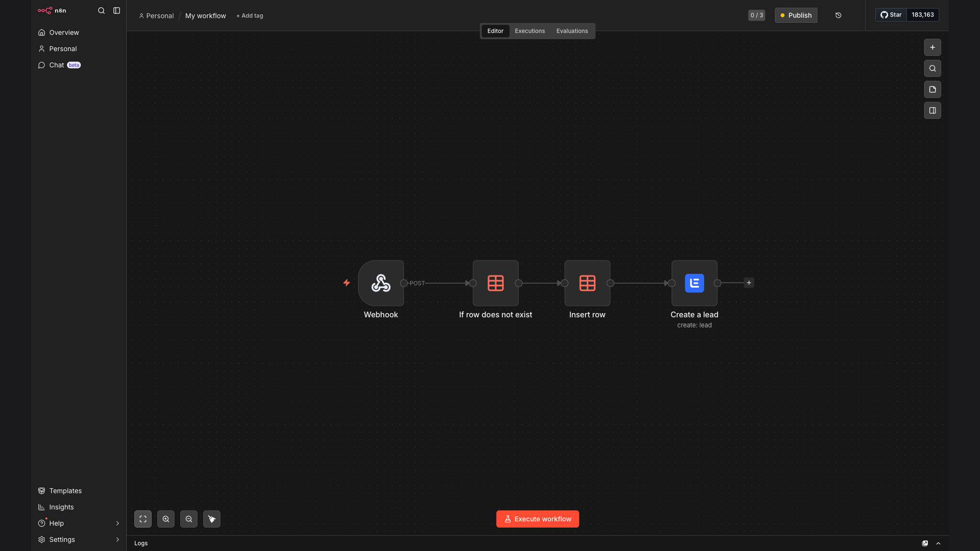The width and height of the screenshot is (980, 551).
Task: Open the canvas search nodes icon
Action: click(x=932, y=68)
